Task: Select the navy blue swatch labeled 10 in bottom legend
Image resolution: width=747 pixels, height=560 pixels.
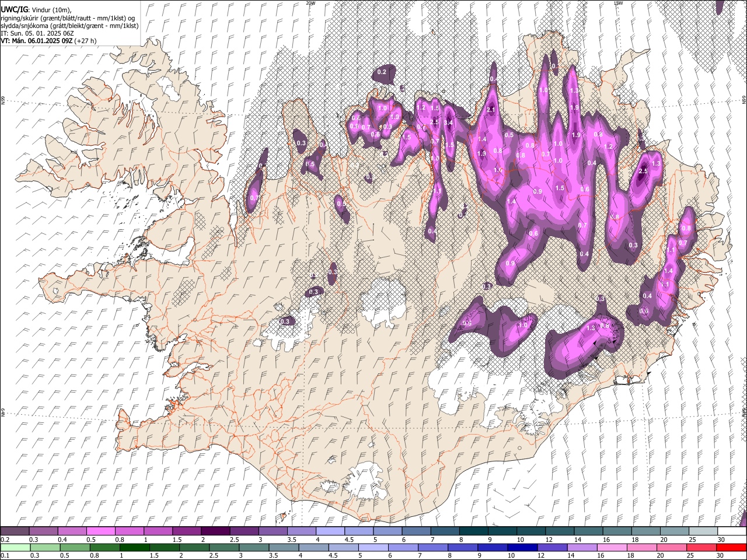Action: [522, 548]
